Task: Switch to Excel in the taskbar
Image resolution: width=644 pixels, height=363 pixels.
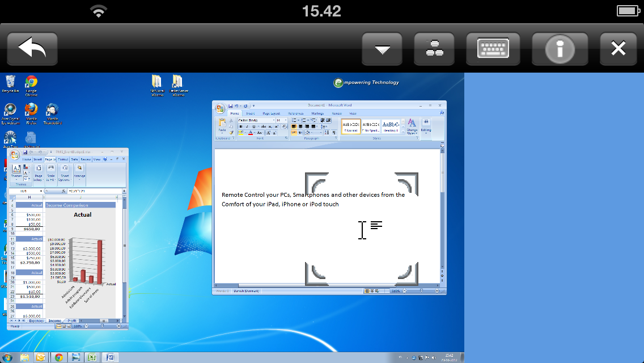Action: pos(92,357)
